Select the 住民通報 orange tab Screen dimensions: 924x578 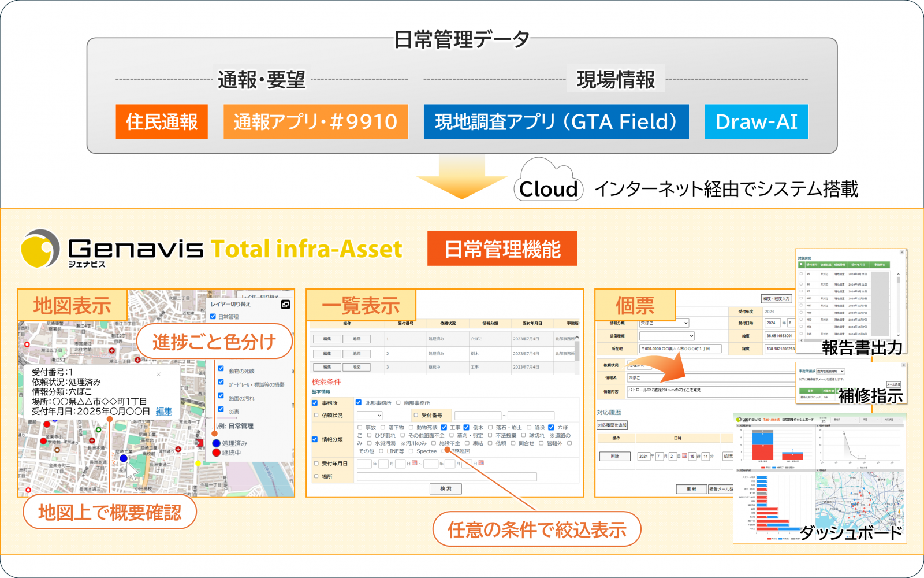162,122
